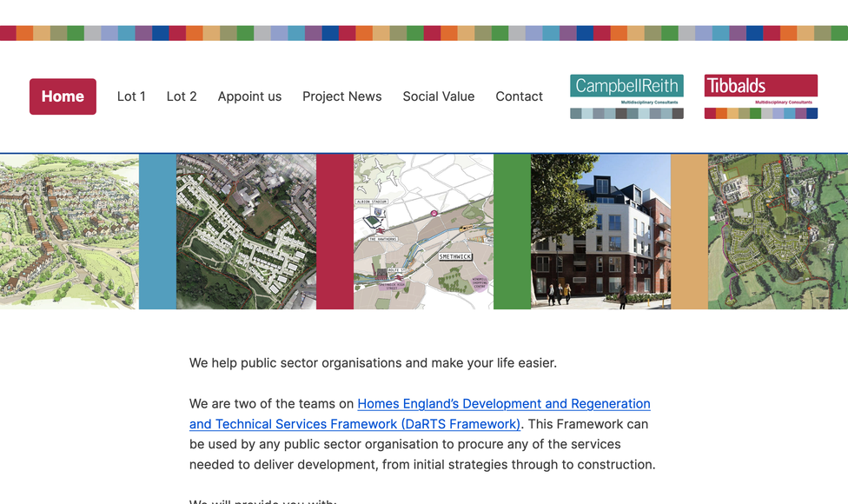Follow the Homes England DaRTS Framework link
848x504 pixels.
tap(420, 414)
